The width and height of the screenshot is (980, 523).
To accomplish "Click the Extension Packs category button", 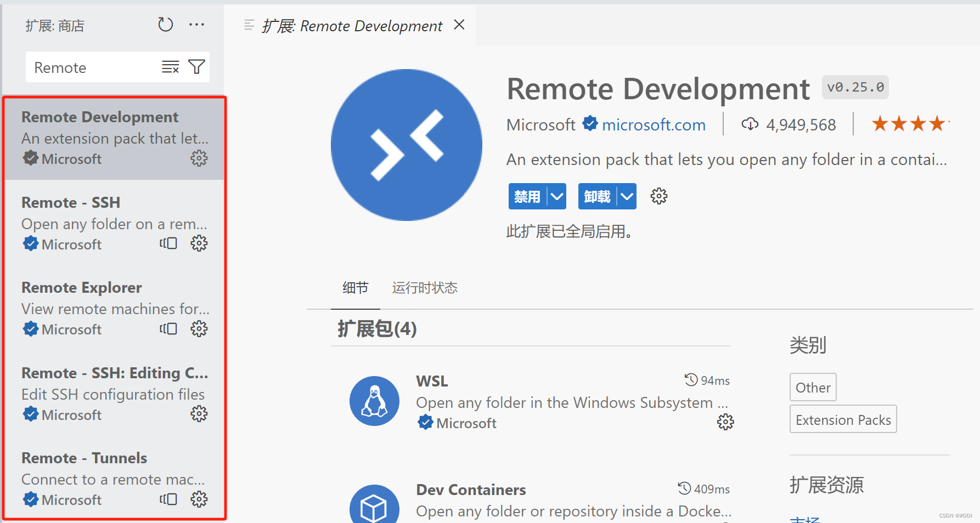I will tap(843, 419).
